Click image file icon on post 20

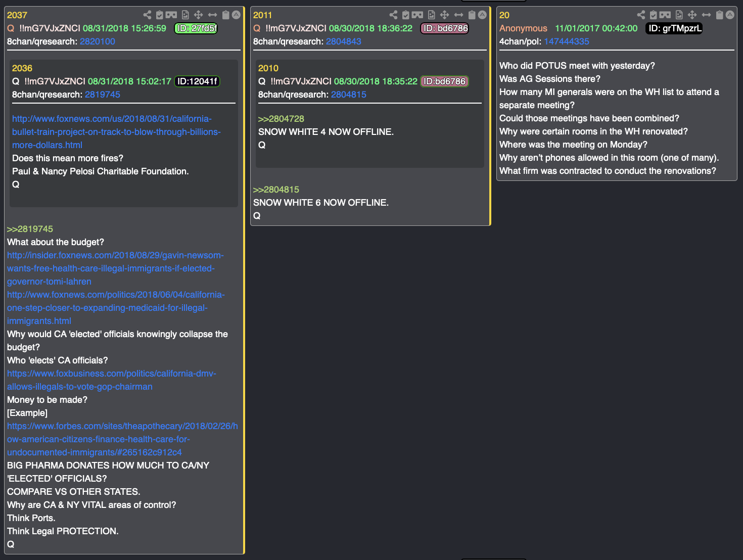pos(679,15)
